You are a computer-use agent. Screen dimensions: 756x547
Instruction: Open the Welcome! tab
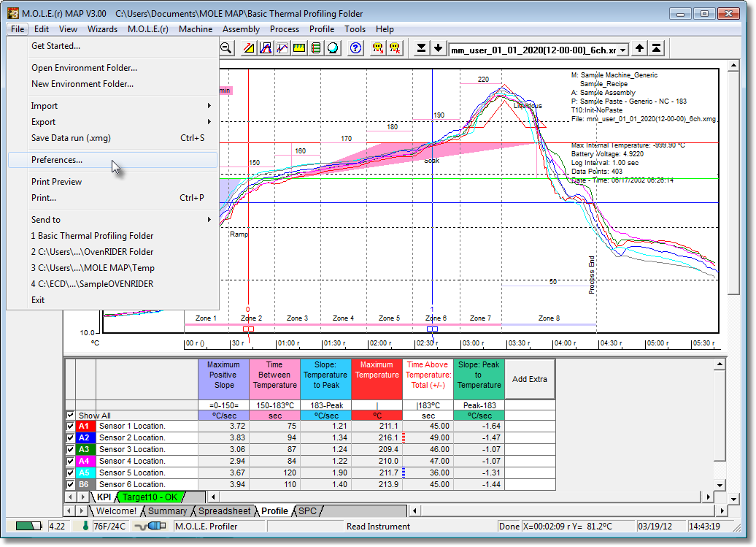tap(116, 510)
